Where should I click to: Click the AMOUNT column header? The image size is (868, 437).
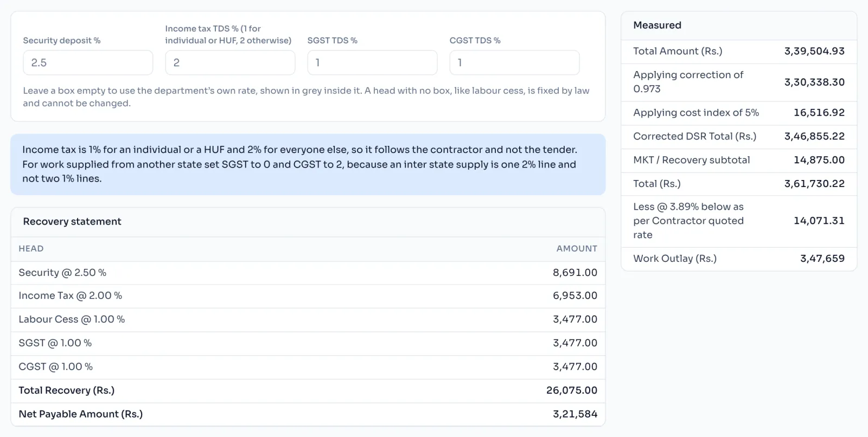coord(577,249)
